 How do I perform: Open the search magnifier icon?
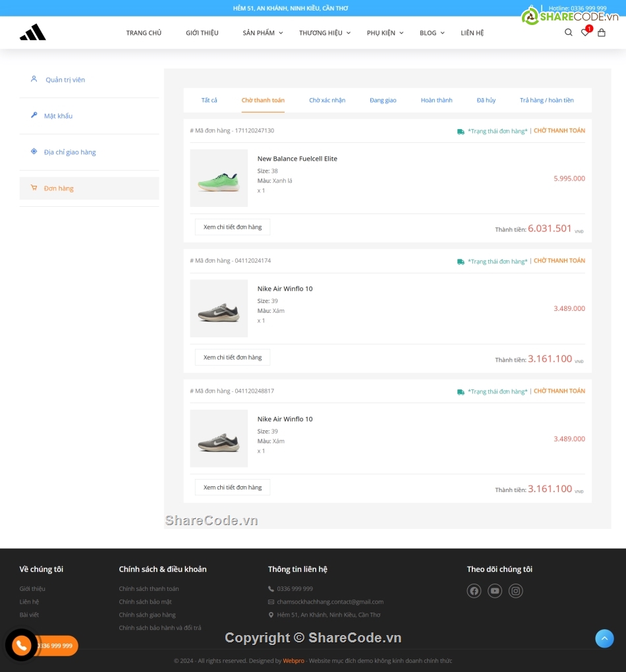(x=568, y=32)
